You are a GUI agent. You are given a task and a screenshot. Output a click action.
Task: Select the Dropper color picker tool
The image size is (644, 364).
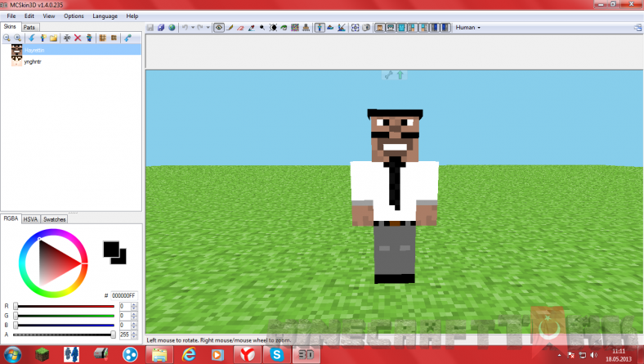(252, 28)
